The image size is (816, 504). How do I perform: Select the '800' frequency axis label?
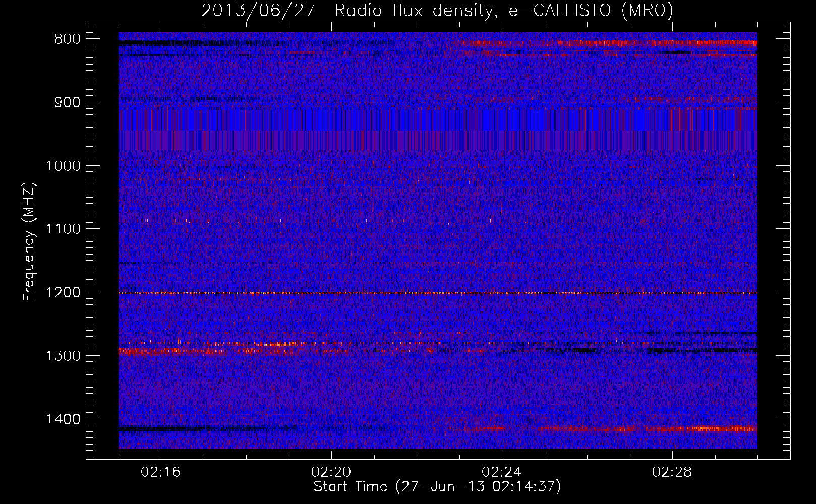point(67,39)
